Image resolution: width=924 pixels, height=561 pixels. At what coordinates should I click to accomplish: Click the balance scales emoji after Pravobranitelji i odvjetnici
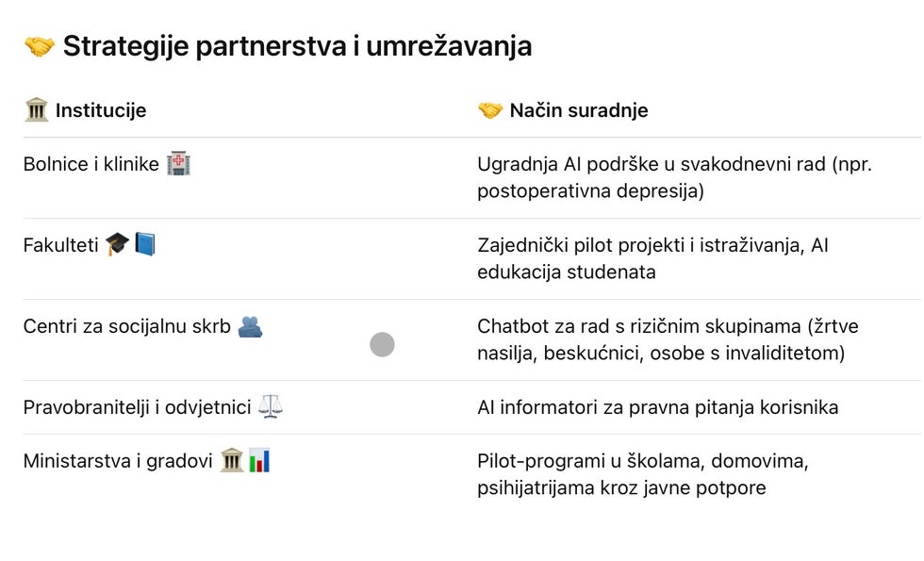[x=271, y=406]
